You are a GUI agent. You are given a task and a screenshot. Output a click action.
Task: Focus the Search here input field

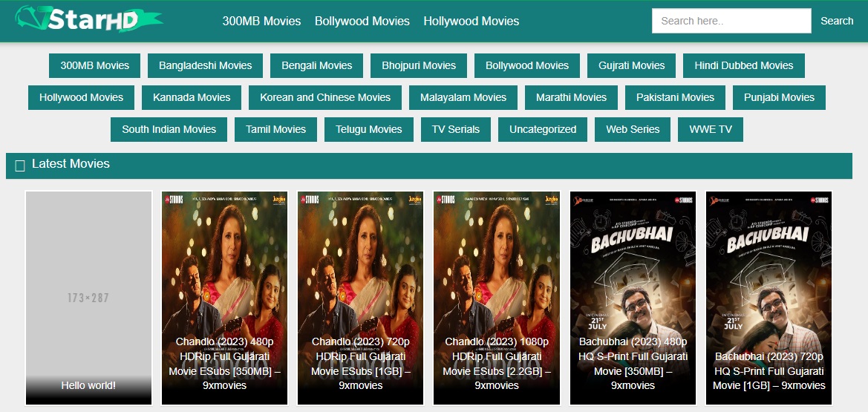pos(731,21)
